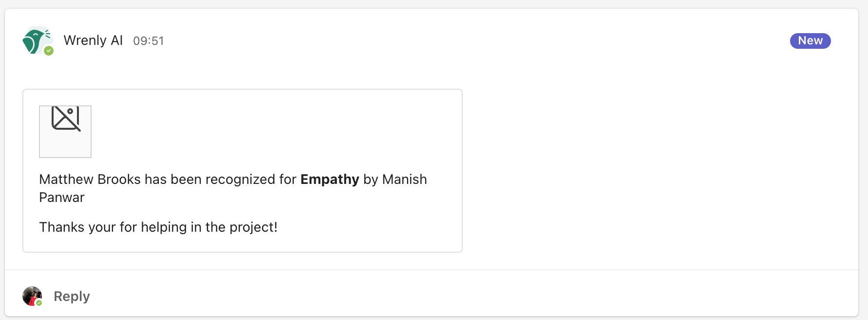Click the green verified badge on Wrenly avatar
The height and width of the screenshot is (320, 868).
click(x=49, y=51)
